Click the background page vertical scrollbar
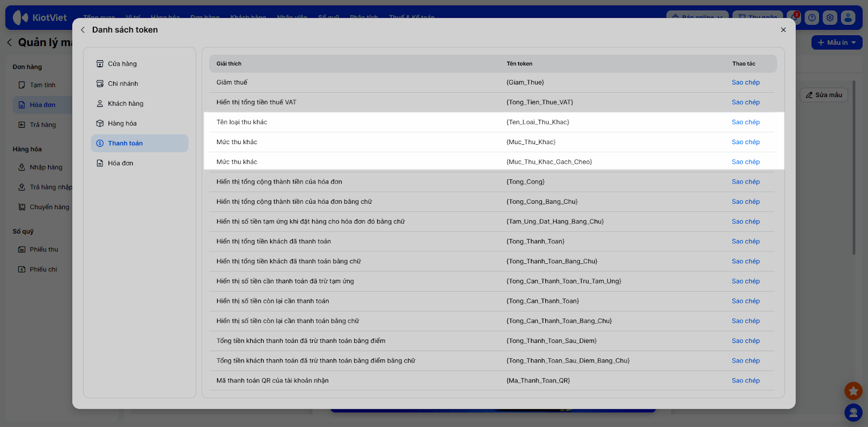The width and height of the screenshot is (868, 427). [853, 168]
